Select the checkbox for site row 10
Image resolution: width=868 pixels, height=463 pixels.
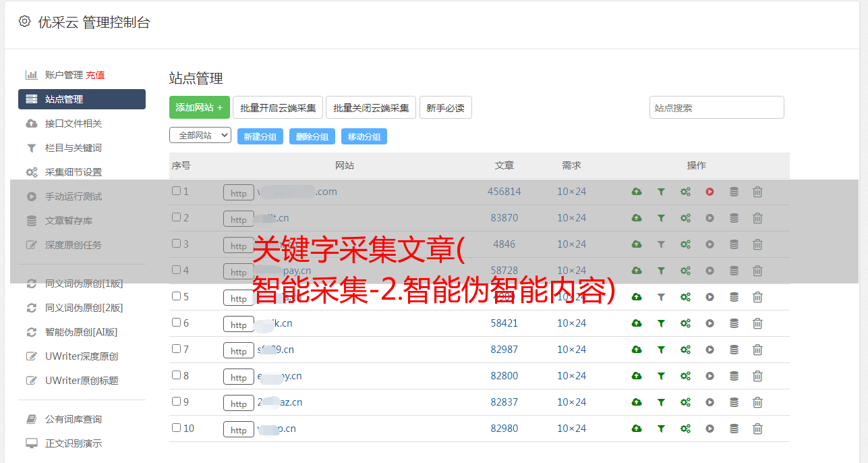pos(176,428)
